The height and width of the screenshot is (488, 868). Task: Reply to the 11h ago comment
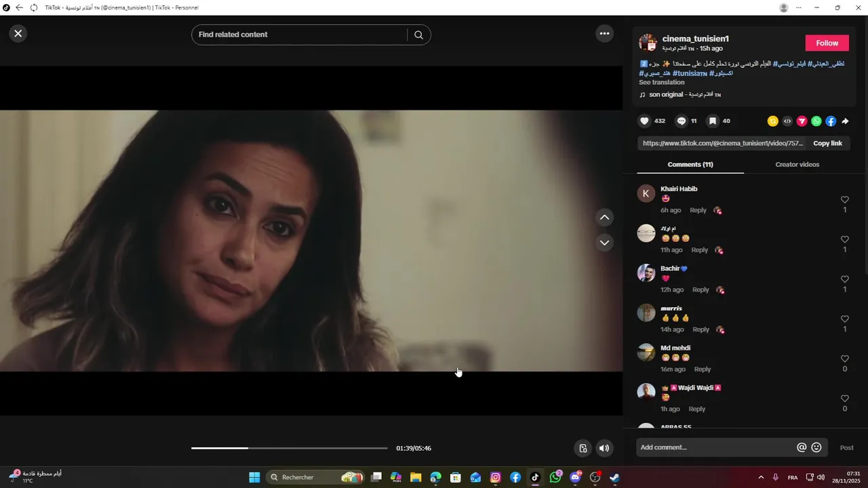tap(699, 250)
